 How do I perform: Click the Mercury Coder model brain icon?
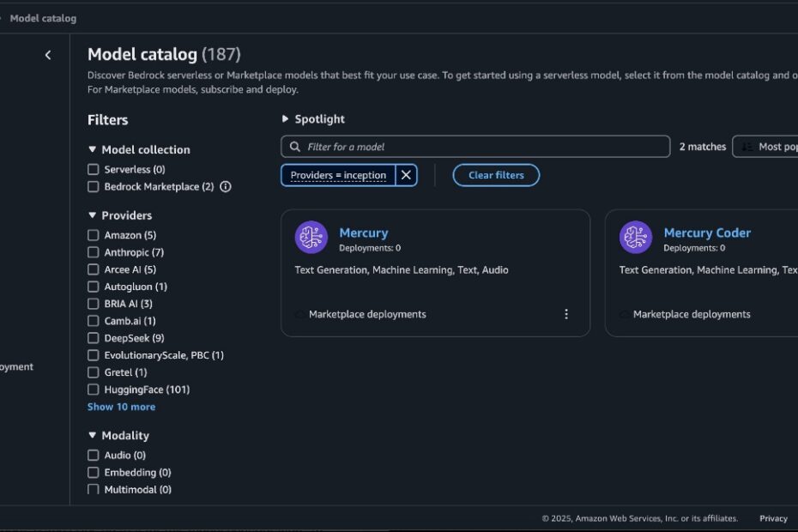[636, 237]
